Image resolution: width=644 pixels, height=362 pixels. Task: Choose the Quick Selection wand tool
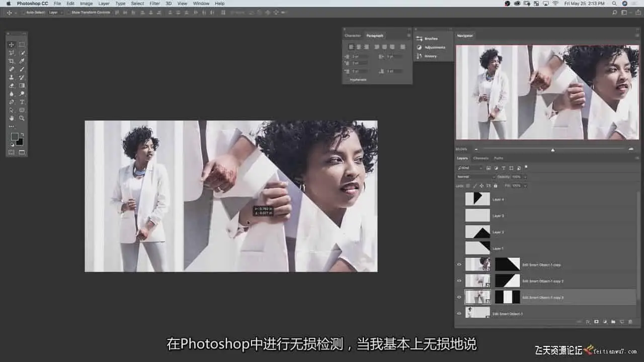click(22, 53)
